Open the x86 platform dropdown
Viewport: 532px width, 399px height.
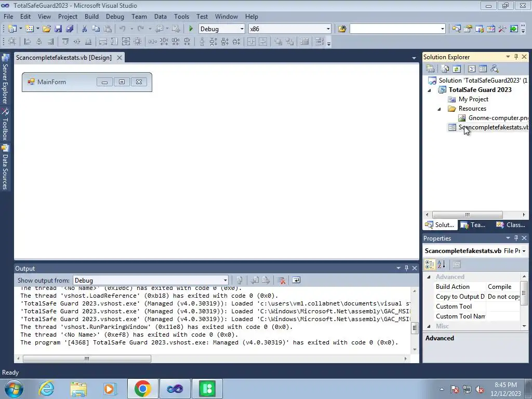click(328, 29)
